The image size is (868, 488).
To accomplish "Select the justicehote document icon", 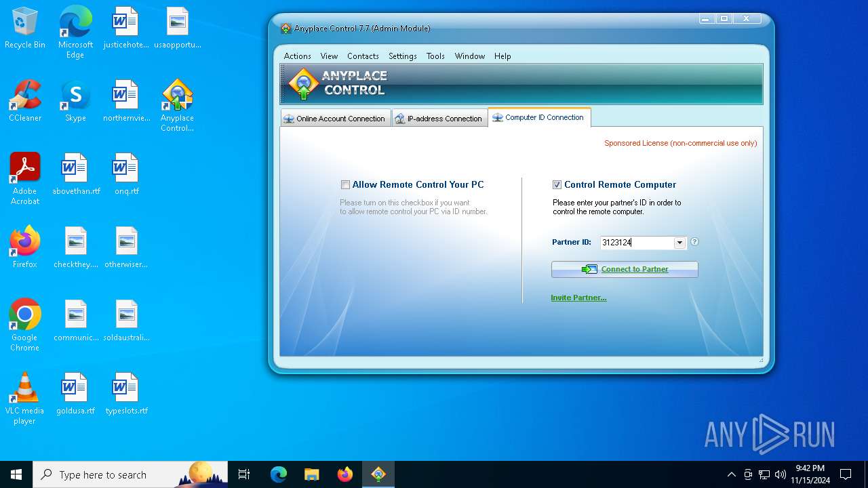I will tap(125, 28).
